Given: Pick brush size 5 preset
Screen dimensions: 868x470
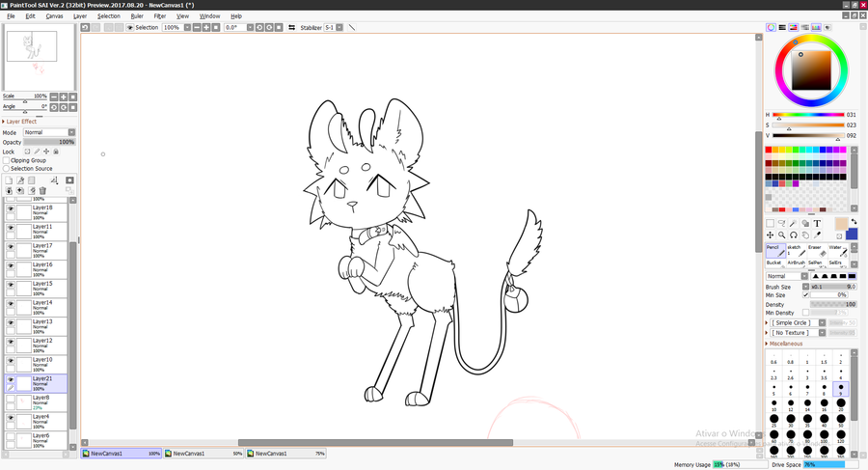Looking at the screenshot, I should [773, 389].
